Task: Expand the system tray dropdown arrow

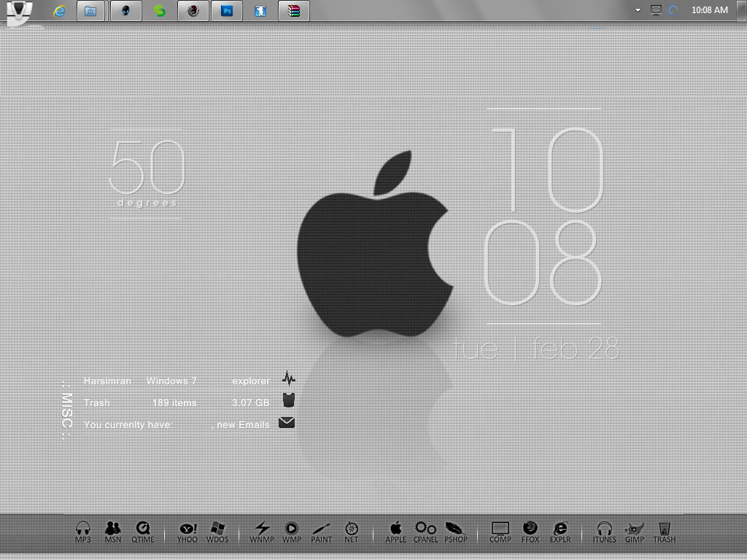Action: 638,10
